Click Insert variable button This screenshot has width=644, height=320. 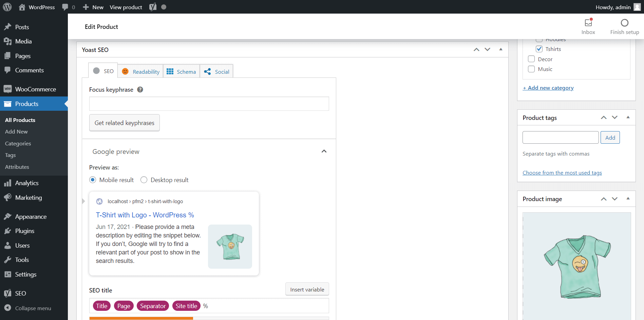307,289
